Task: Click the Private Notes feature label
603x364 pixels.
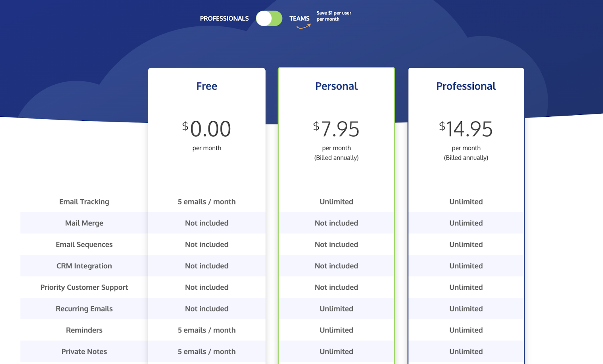Action: tap(84, 352)
